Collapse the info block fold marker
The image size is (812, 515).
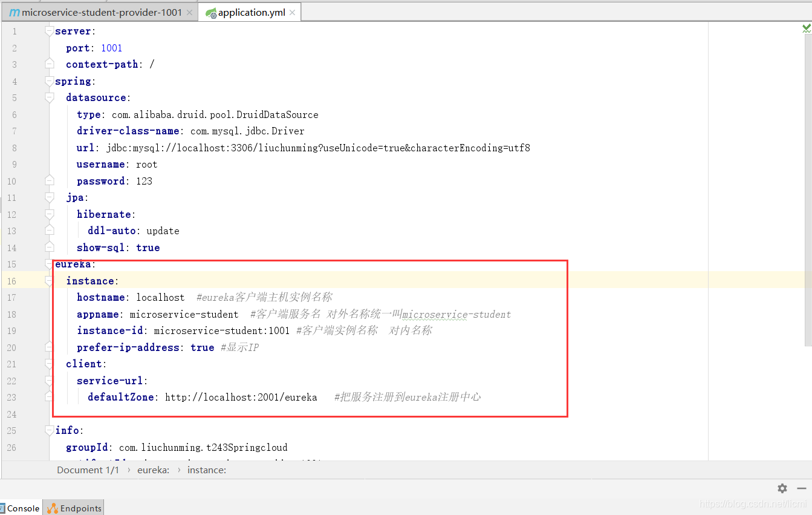coord(50,431)
